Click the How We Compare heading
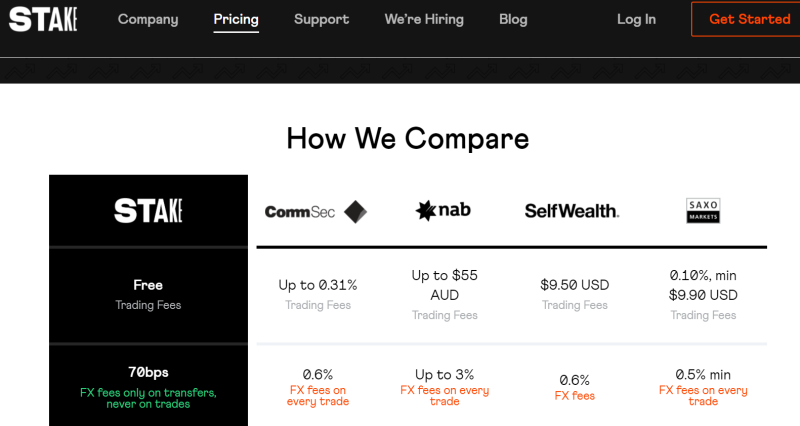The height and width of the screenshot is (426, 800). (408, 139)
